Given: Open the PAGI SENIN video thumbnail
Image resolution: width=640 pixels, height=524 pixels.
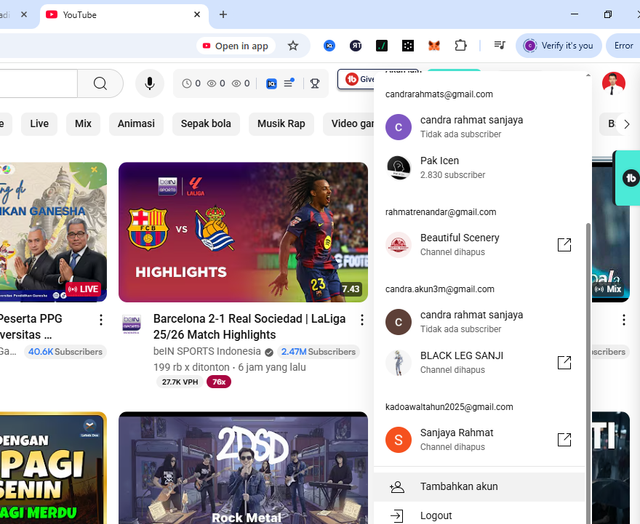Looking at the screenshot, I should (53, 468).
